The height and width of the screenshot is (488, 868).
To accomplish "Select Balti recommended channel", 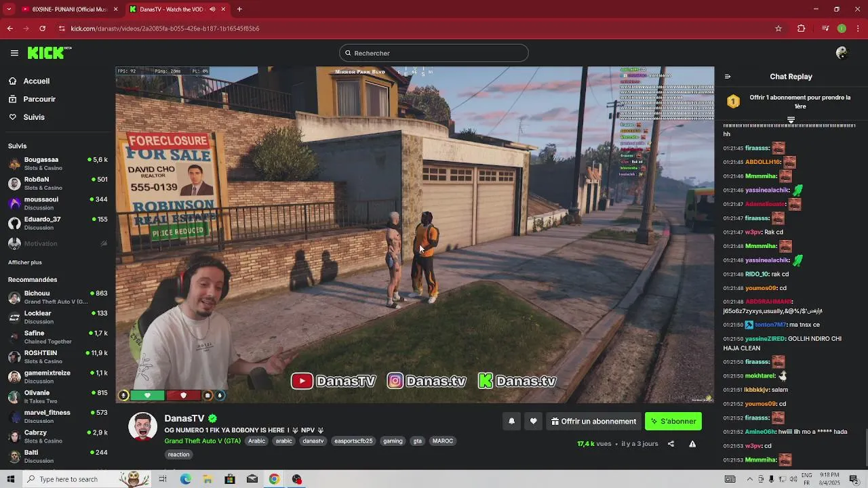I will [57, 456].
